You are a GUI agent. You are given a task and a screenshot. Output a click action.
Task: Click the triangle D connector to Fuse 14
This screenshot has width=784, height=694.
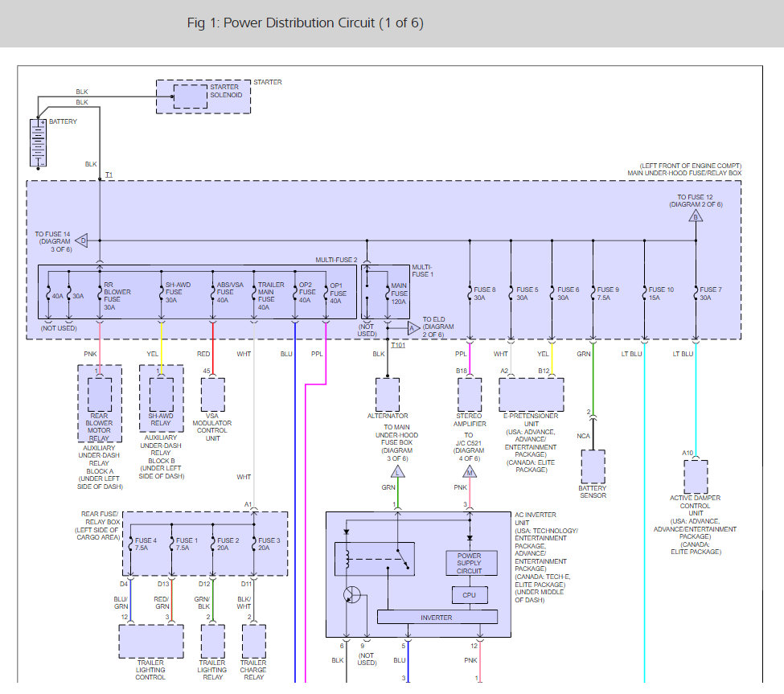pyautogui.click(x=82, y=240)
